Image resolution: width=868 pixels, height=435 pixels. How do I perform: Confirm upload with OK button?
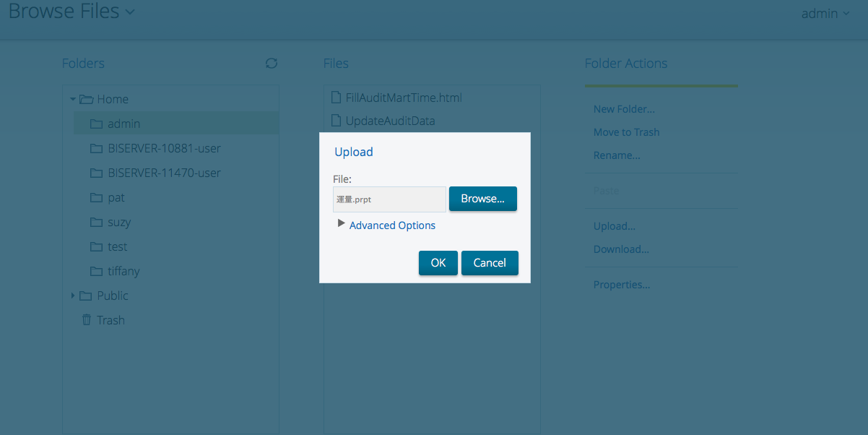point(438,263)
